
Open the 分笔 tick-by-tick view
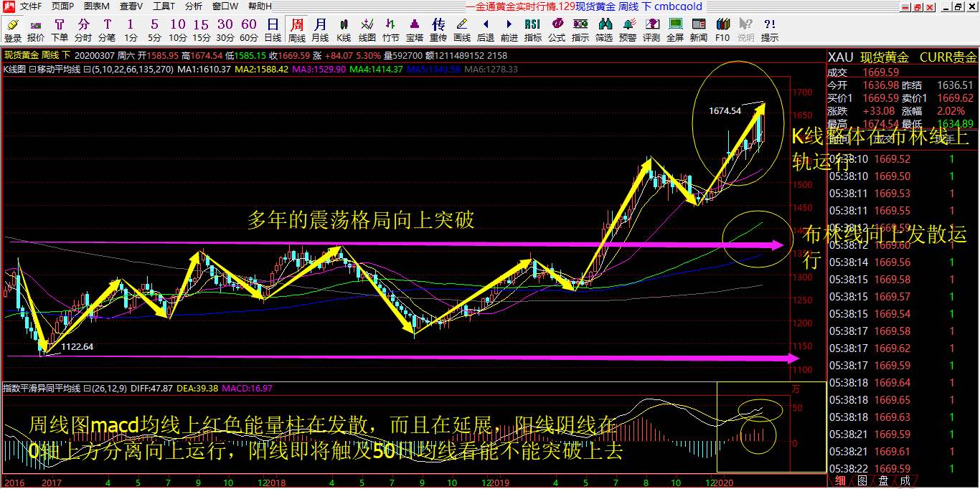tap(107, 30)
